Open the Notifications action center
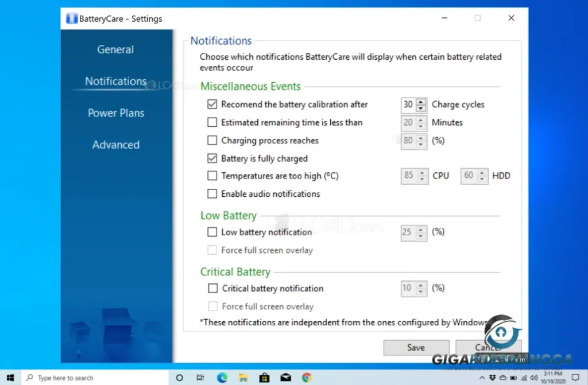Screen dimensions: 588x385 [575, 378]
